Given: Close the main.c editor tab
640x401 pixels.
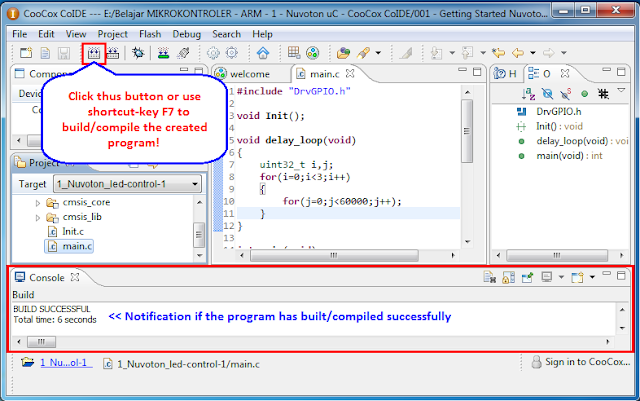Looking at the screenshot, I should click(x=350, y=74).
